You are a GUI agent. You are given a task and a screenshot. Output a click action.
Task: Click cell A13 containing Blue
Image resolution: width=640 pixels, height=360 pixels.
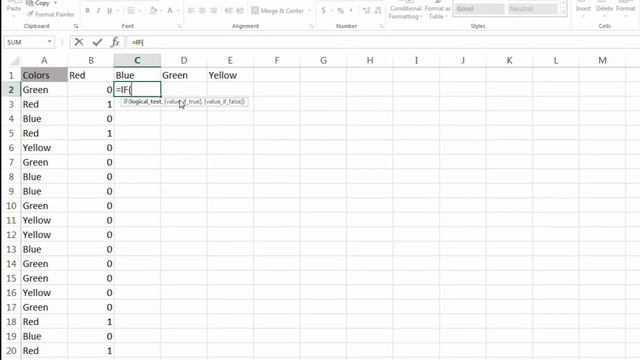tap(44, 249)
